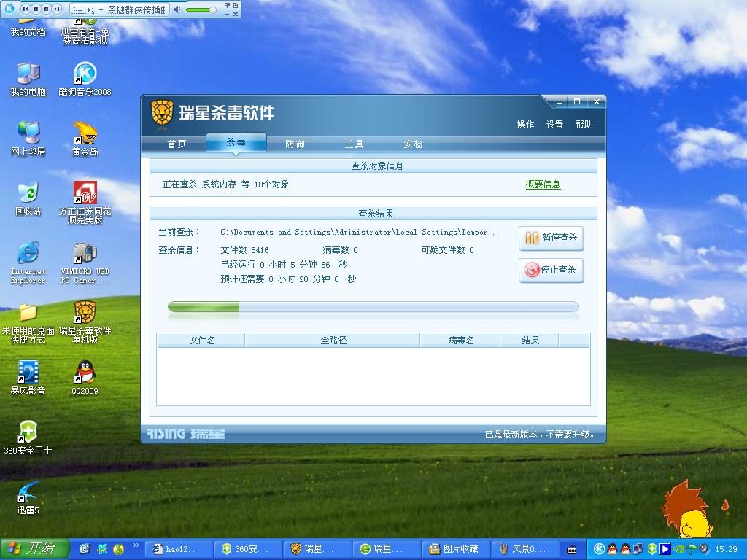The image size is (747, 560).
Task: Select 方正证券同花顺完美版 desktop icon
Action: (85, 203)
